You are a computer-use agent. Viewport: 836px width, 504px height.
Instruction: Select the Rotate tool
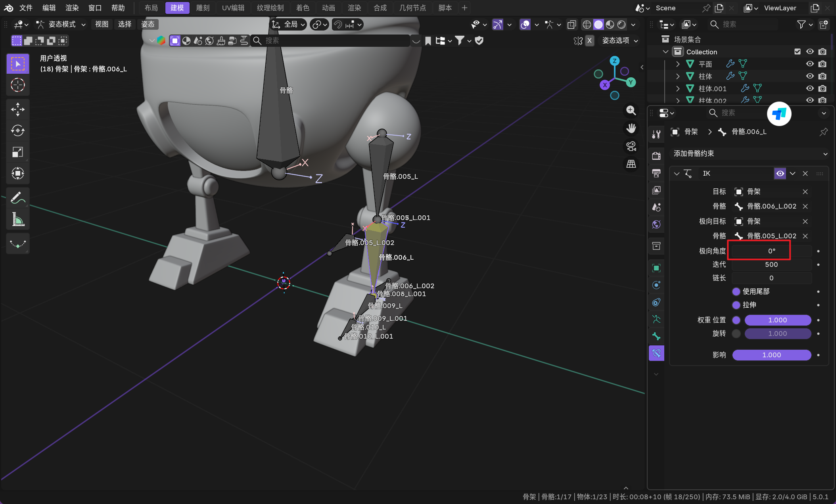pyautogui.click(x=18, y=130)
